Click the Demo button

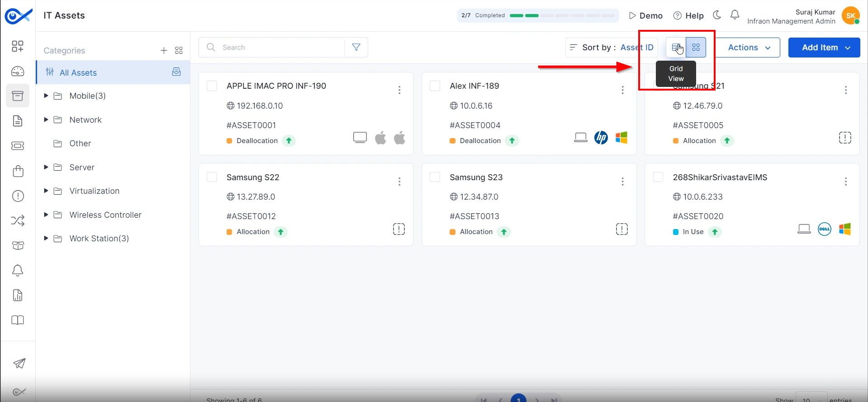pos(645,15)
